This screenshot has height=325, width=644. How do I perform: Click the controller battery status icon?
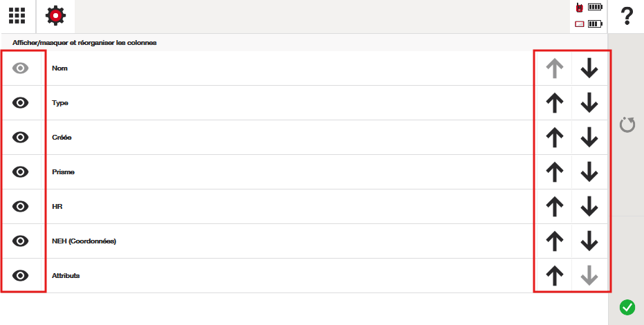(589, 24)
